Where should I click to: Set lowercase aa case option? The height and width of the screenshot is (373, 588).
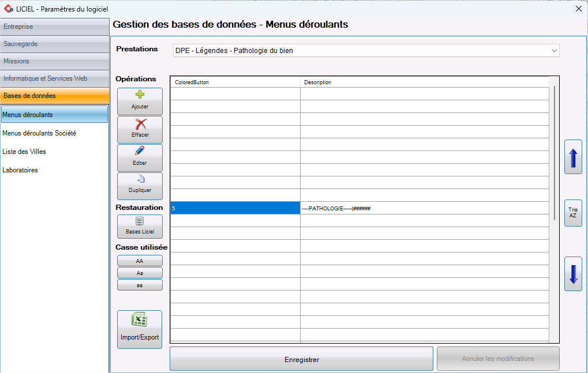click(x=140, y=285)
